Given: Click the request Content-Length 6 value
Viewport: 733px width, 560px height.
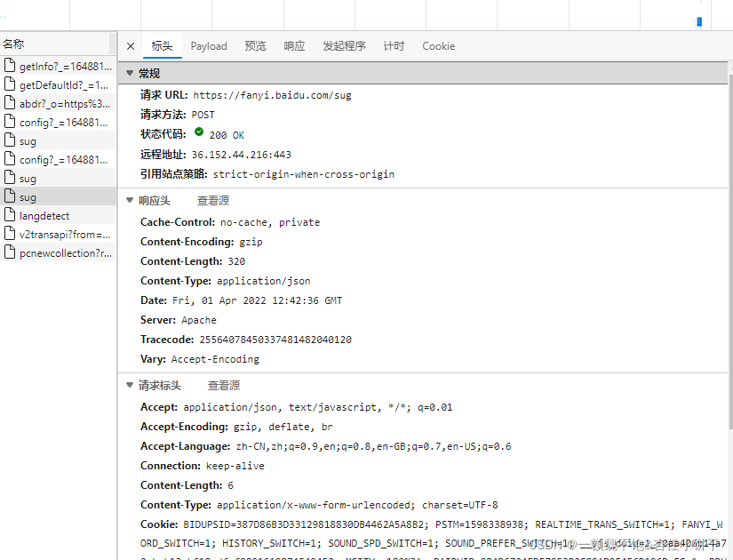Looking at the screenshot, I should pos(230,485).
